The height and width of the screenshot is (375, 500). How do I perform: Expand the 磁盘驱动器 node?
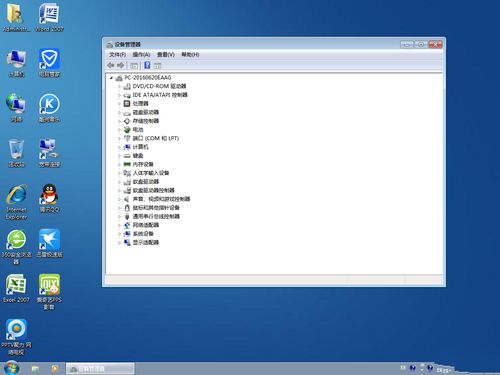click(119, 112)
